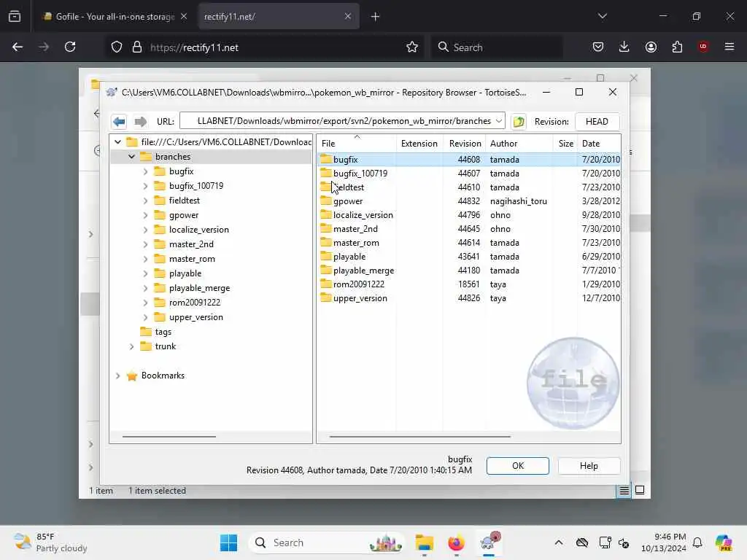Go back with the blue back arrow in Repository Browser

point(119,122)
